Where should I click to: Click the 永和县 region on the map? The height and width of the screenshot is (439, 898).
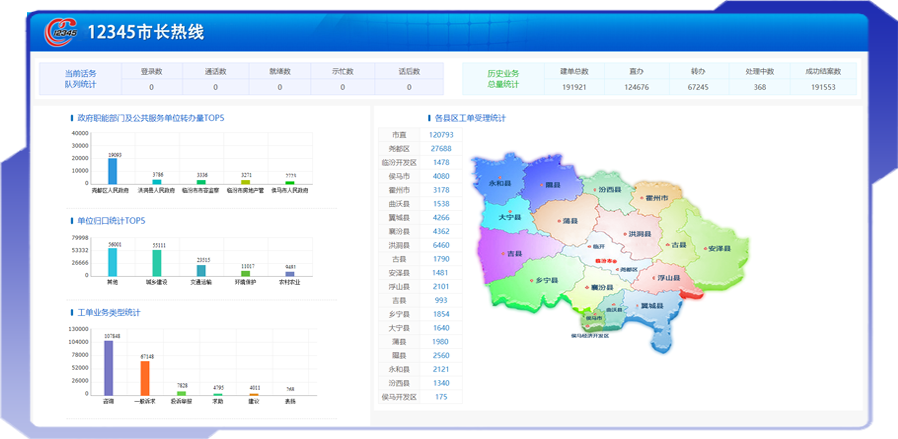(x=500, y=184)
